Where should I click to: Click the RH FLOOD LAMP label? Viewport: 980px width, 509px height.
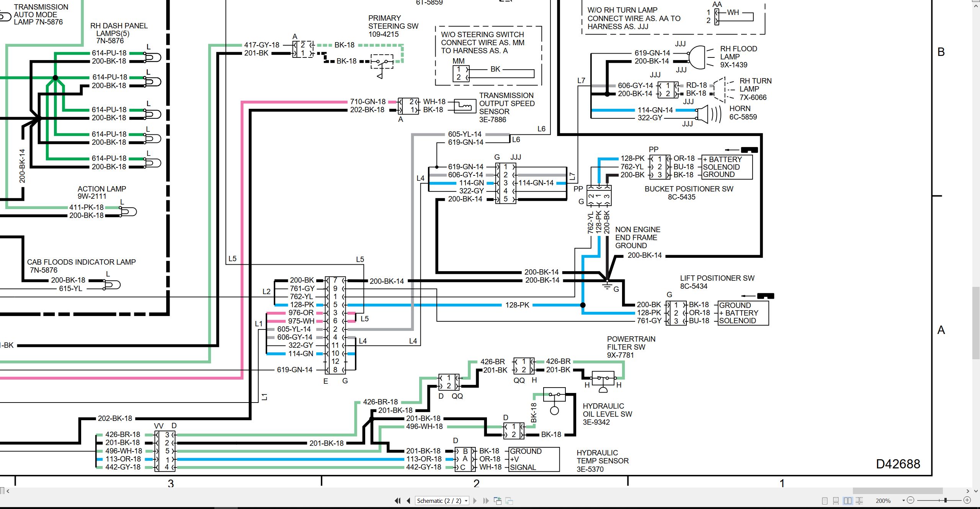pos(738,57)
